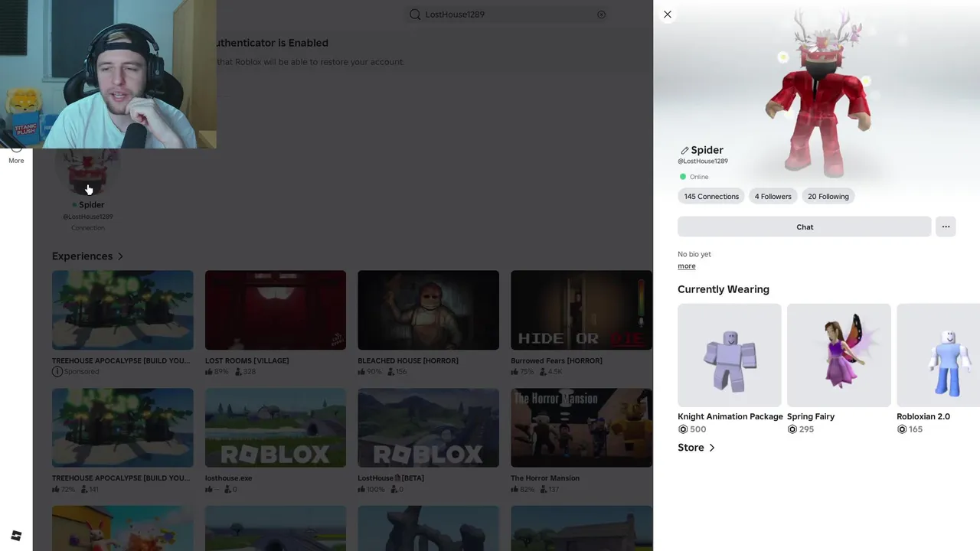Click the BLEACHED HOUSE [HORROR] title text
Screen dimensions: 980x551
(x=408, y=360)
